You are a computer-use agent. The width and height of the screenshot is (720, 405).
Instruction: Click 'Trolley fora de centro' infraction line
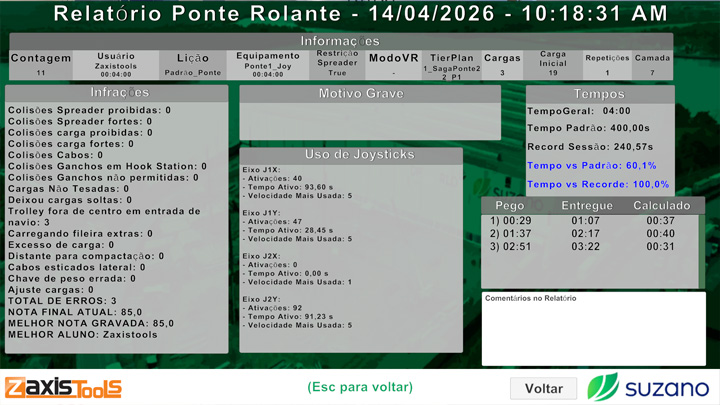104,217
